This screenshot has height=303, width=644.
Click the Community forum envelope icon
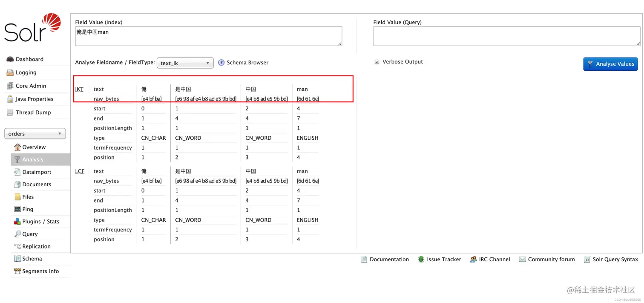pyautogui.click(x=522, y=259)
